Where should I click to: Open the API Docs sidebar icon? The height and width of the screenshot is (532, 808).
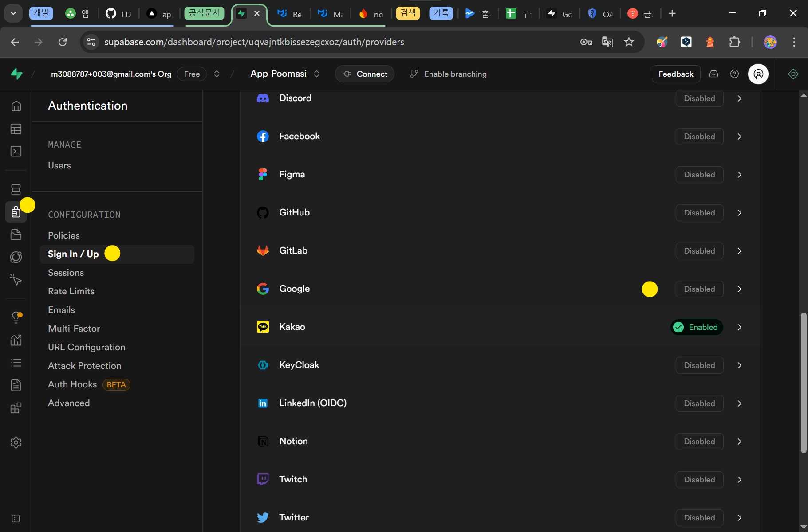pos(16,385)
